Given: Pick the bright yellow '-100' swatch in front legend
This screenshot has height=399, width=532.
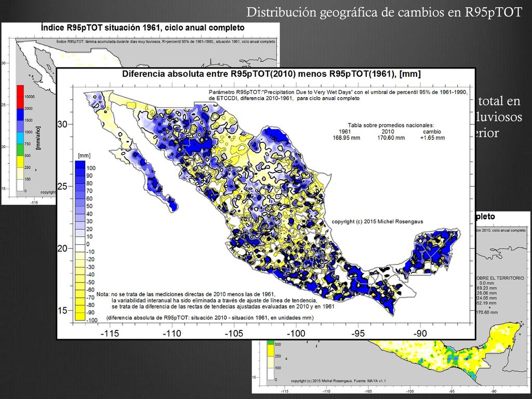Looking at the screenshot, I should point(80,316).
